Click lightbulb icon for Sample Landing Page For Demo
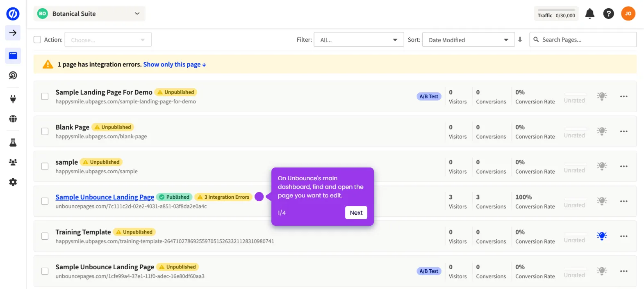The width and height of the screenshot is (644, 289). click(602, 96)
